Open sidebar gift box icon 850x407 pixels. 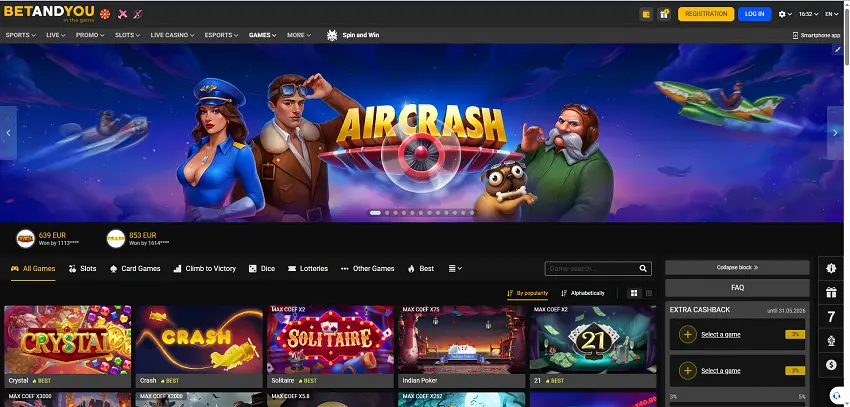pos(831,293)
